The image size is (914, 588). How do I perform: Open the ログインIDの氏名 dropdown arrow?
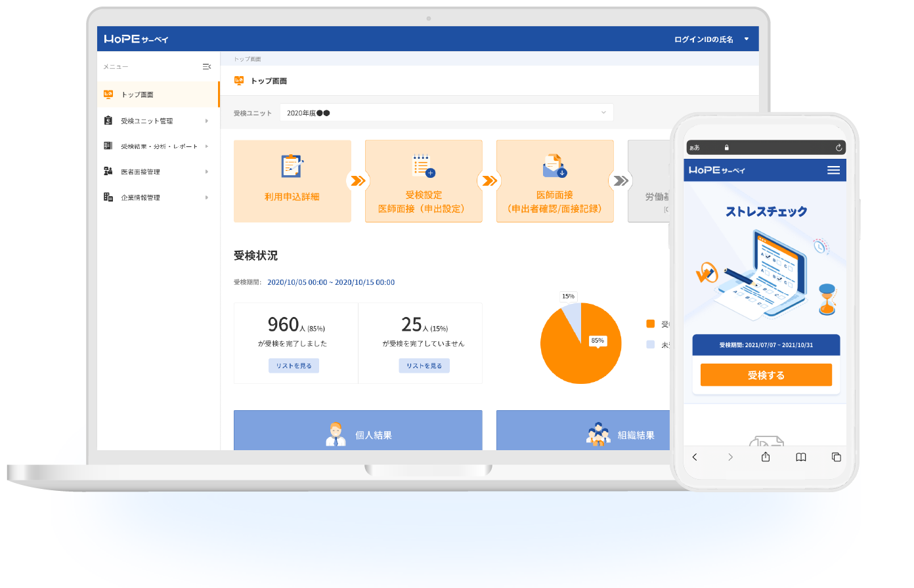click(747, 39)
